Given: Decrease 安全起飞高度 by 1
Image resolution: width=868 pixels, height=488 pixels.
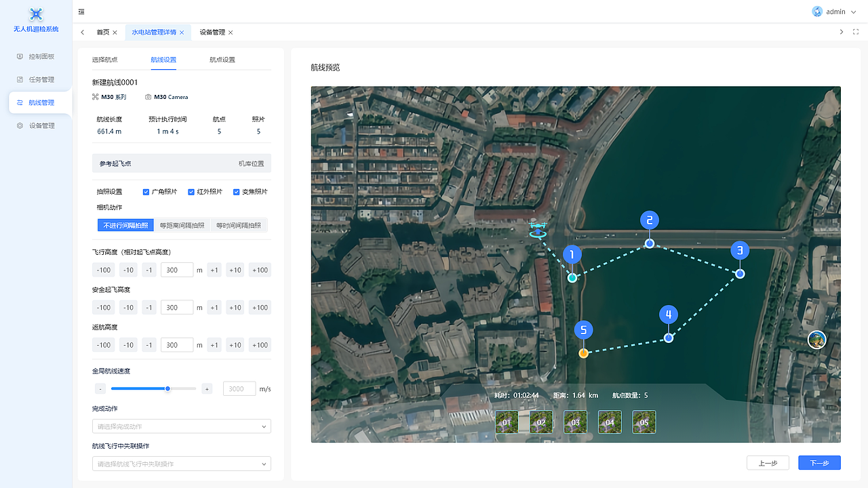Looking at the screenshot, I should [x=149, y=307].
